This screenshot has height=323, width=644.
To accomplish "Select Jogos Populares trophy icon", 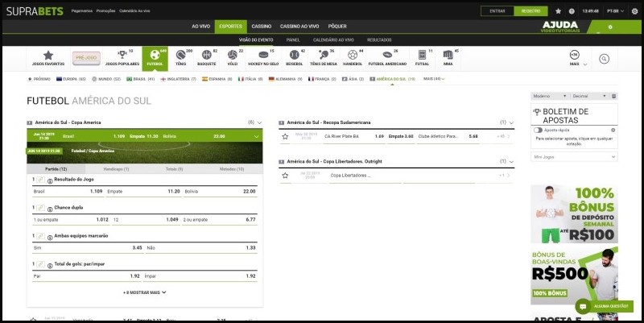I will 122,54.
